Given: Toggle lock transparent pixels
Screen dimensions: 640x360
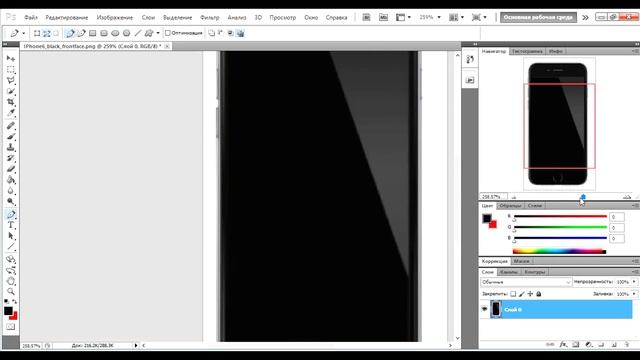Looking at the screenshot, I should [x=513, y=294].
